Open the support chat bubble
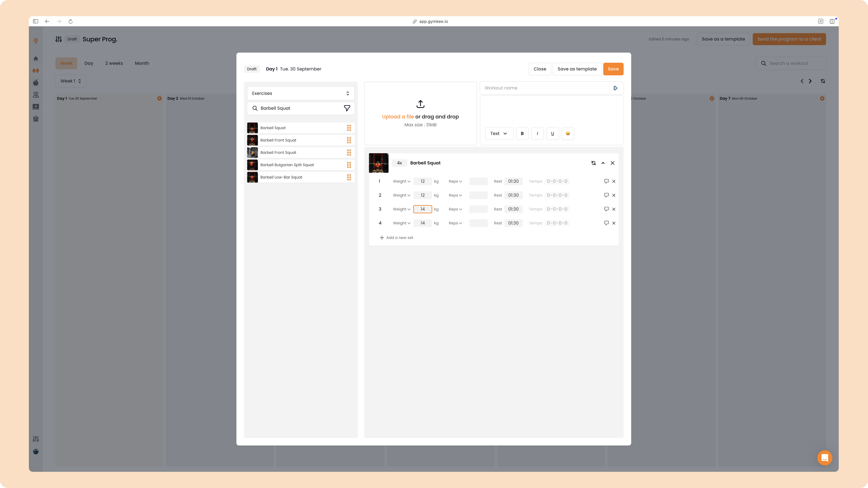 pyautogui.click(x=825, y=458)
